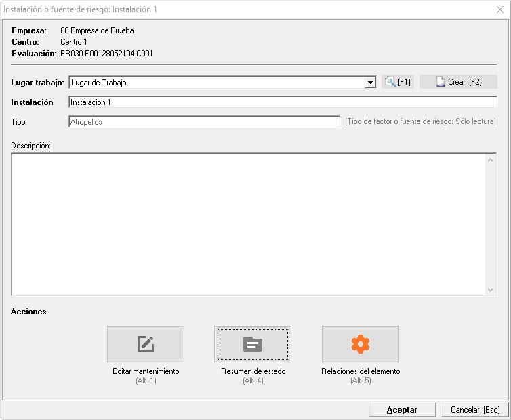Confirm with the Aceptar button
Viewport: 511px width, 420px height.
click(x=402, y=410)
